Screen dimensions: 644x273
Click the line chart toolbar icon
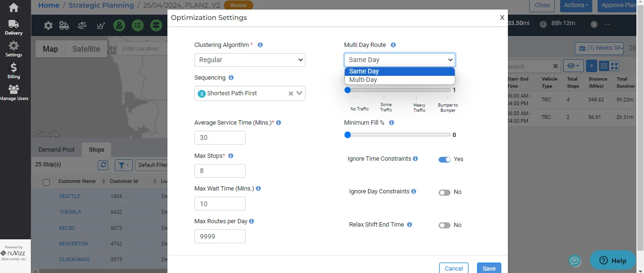coord(101,26)
